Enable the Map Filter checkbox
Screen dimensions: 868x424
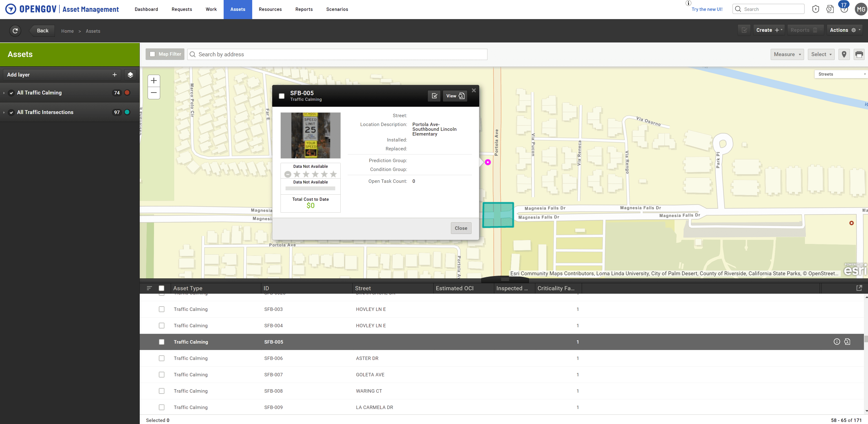point(153,54)
